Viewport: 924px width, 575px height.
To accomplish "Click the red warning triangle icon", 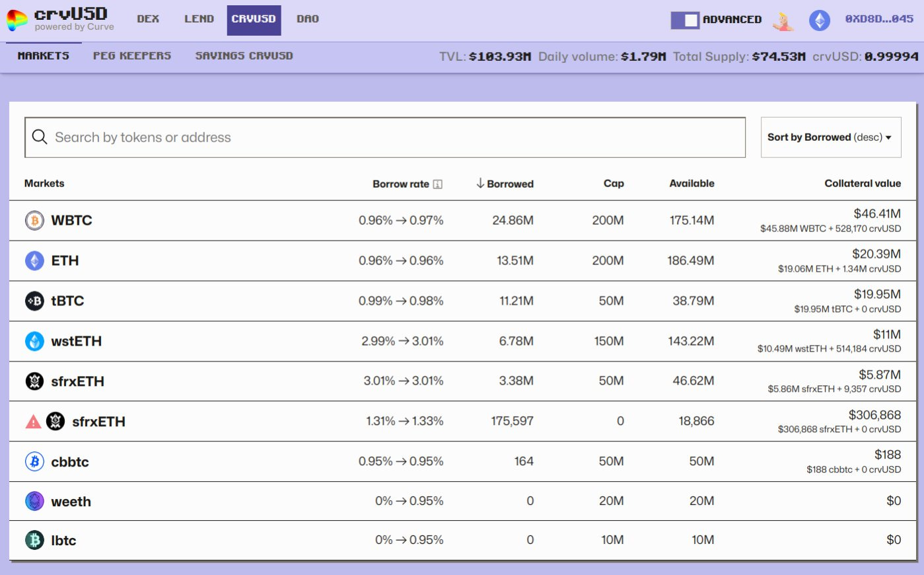I will tap(33, 422).
